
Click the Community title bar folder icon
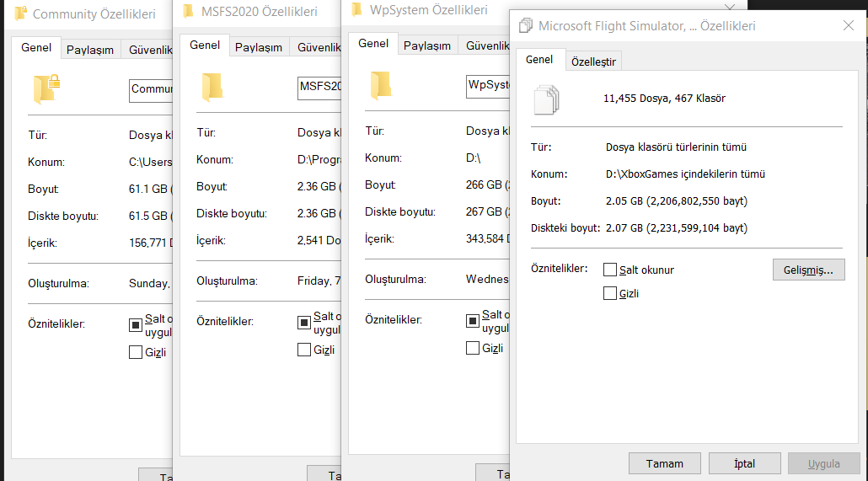20,13
